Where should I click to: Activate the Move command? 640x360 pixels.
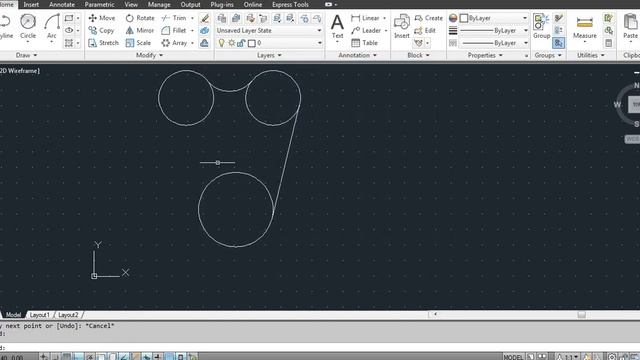[102, 18]
